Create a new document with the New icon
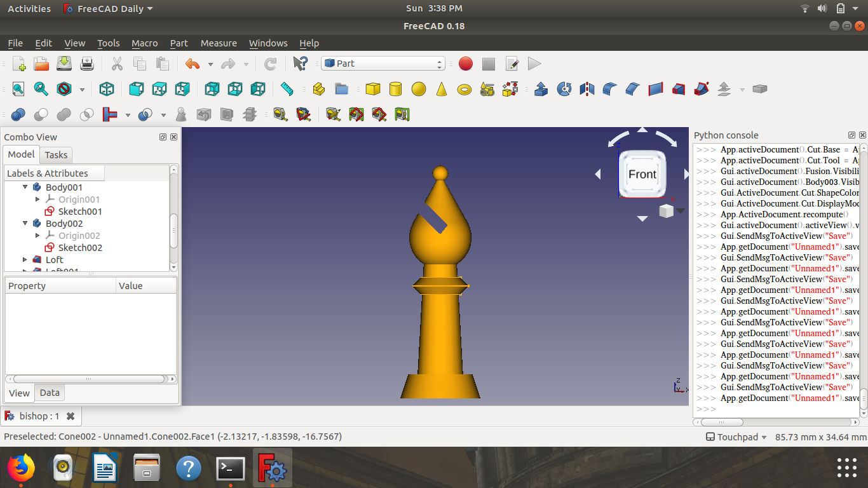Viewport: 868px width, 488px height. point(19,64)
